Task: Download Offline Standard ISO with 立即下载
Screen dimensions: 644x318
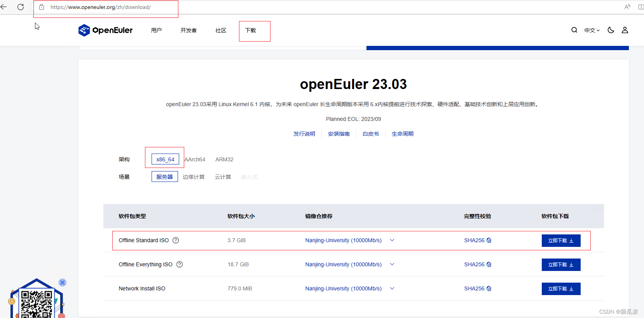Action: [561, 241]
